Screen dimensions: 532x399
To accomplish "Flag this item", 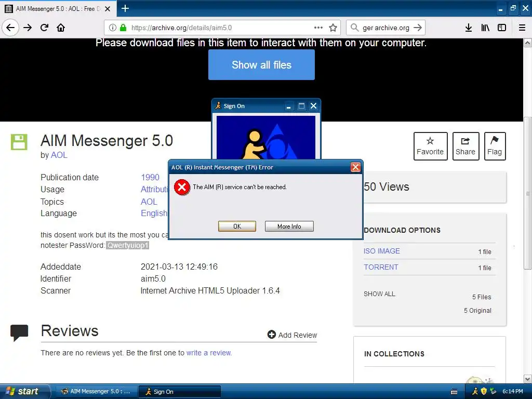I will [x=495, y=146].
